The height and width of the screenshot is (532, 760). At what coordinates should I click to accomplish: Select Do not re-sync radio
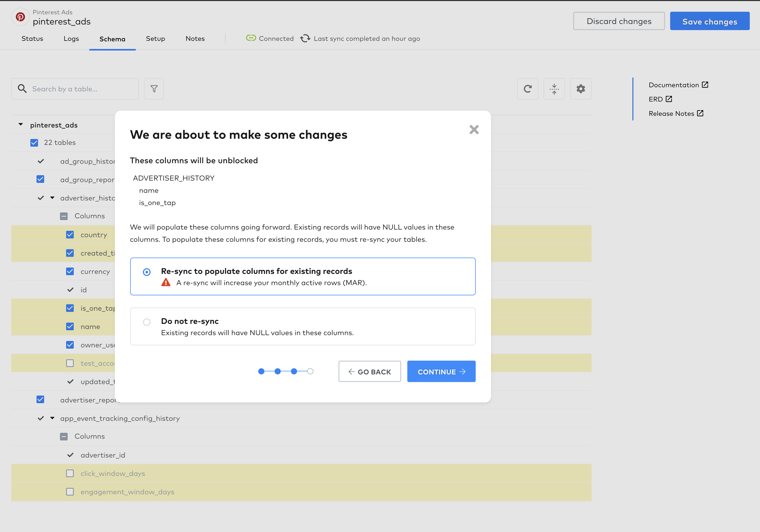[x=147, y=322]
